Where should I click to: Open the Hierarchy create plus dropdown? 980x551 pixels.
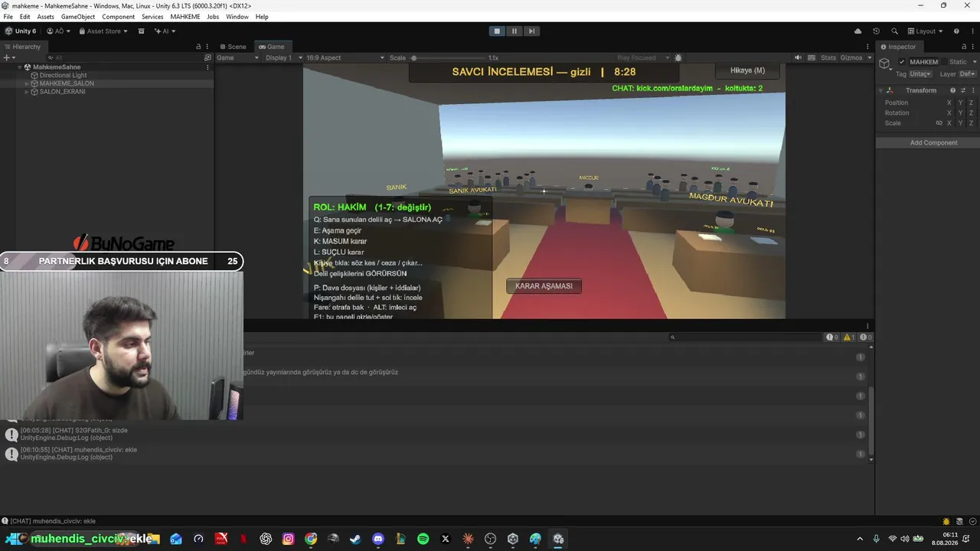coord(8,57)
